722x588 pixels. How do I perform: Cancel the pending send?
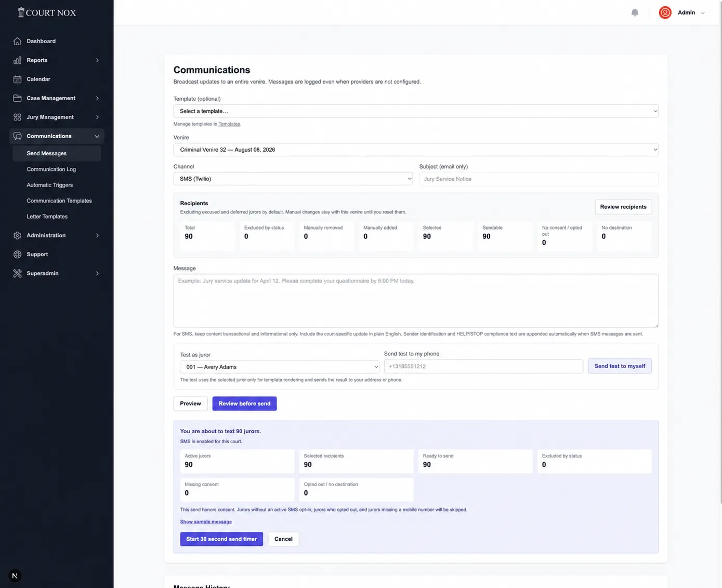(283, 539)
